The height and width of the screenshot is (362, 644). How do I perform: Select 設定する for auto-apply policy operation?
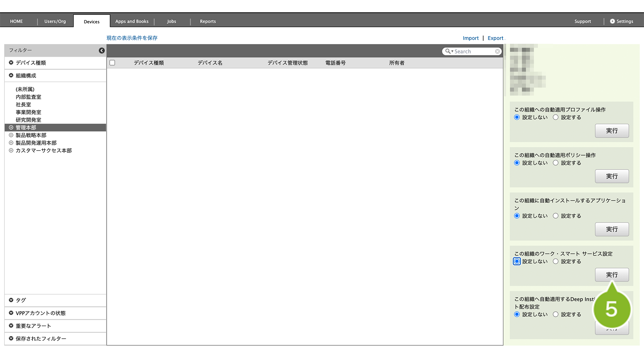[555, 163]
